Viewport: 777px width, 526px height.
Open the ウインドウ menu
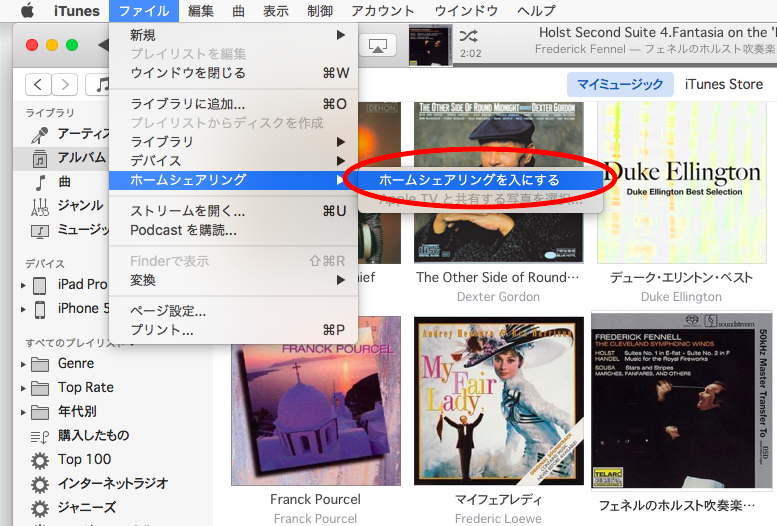pos(466,10)
